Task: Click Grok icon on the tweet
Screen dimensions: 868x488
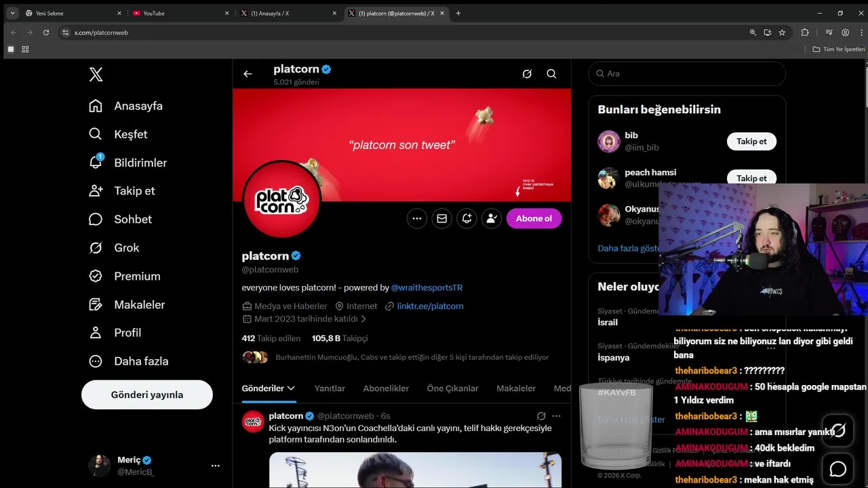Action: [541, 416]
